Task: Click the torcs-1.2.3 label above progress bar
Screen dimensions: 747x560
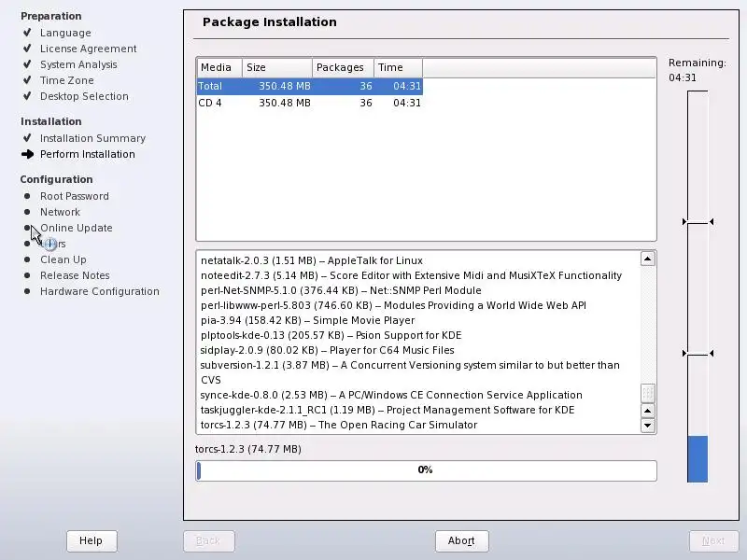Action: tap(248, 449)
